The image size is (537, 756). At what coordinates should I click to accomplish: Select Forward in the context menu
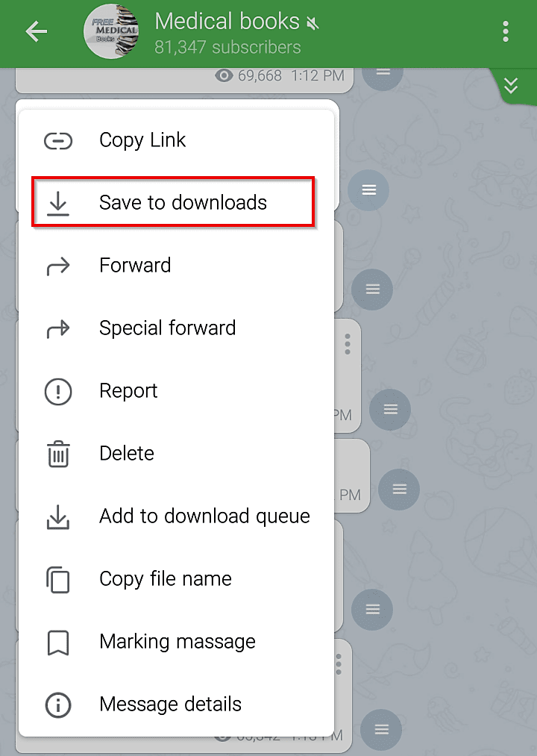pos(177,265)
